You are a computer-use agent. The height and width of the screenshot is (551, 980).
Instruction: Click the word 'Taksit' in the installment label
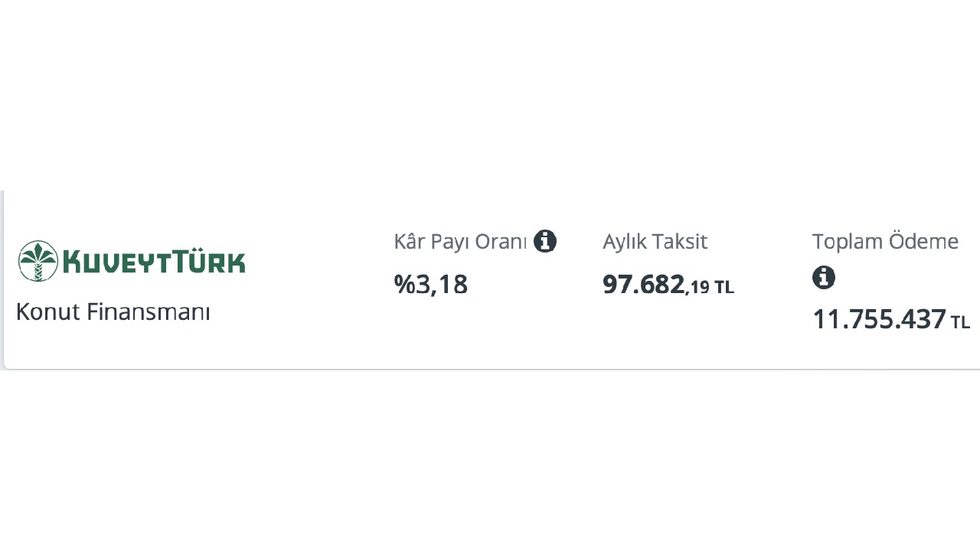pyautogui.click(x=681, y=242)
